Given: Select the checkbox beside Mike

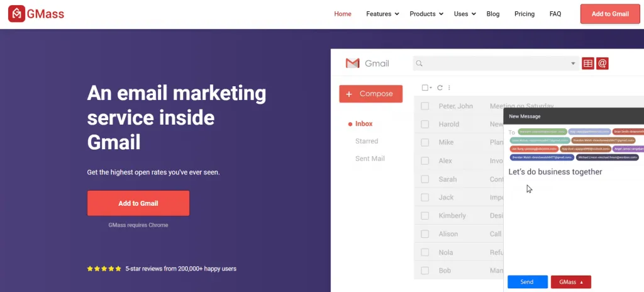Looking at the screenshot, I should (x=425, y=142).
